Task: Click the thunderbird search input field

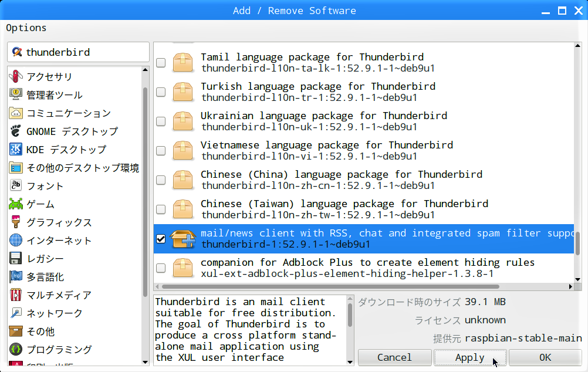Action: click(79, 52)
